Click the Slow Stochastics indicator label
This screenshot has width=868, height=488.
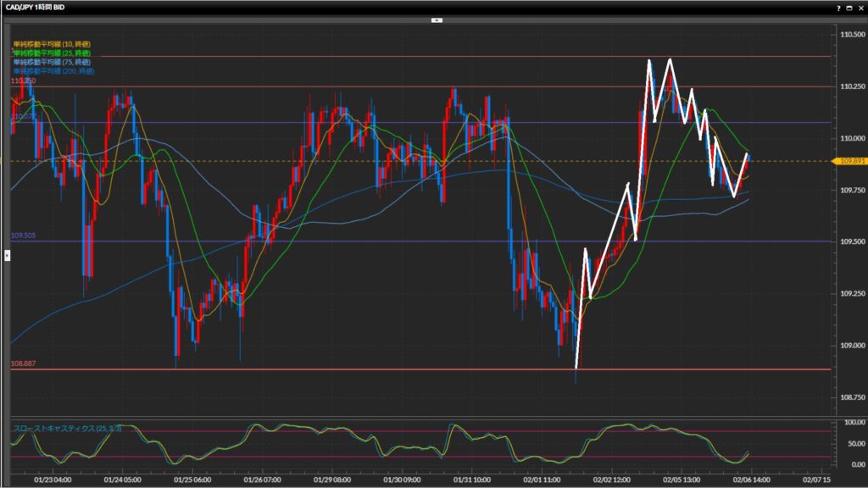67,429
